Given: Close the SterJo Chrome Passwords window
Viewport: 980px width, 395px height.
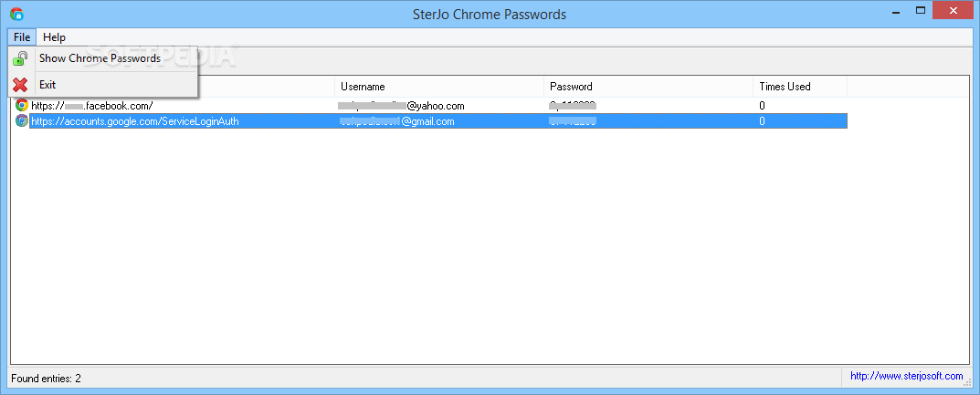Looking at the screenshot, I should click(x=954, y=11).
